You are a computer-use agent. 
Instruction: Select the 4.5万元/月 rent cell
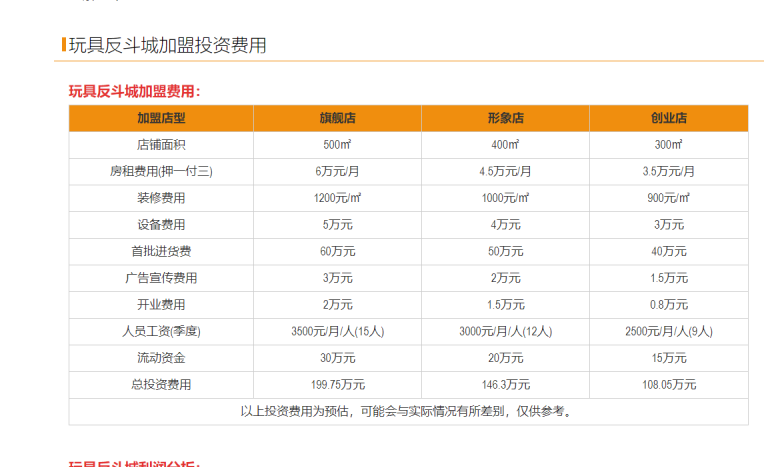[505, 171]
